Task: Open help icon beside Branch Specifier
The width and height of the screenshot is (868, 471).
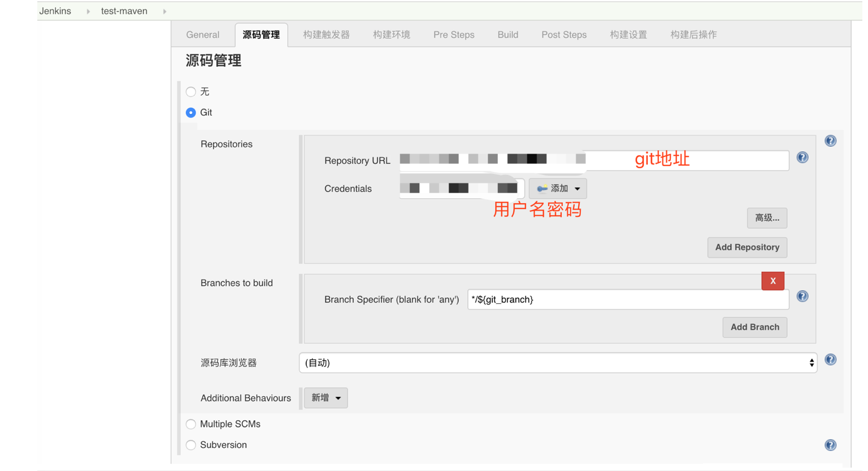Action: click(802, 296)
